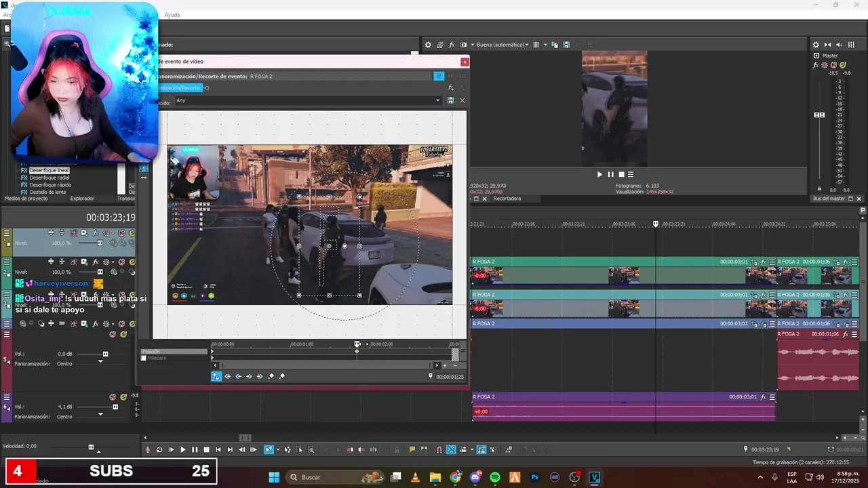Select the Normal Edit tool
Image resolution: width=868 pixels, height=488 pixels.
click(269, 449)
